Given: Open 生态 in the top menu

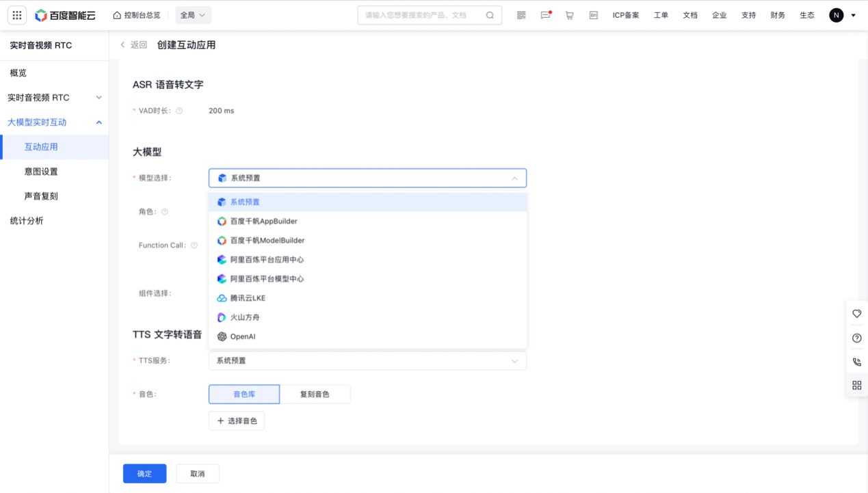Looking at the screenshot, I should 807,15.
